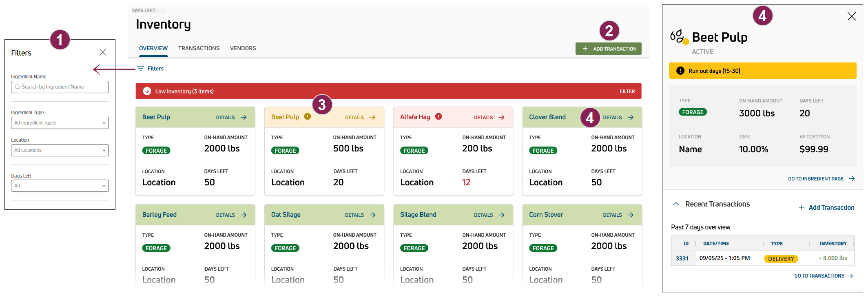
Task: Click arrow icon on Barley Feed card
Action: (x=244, y=215)
